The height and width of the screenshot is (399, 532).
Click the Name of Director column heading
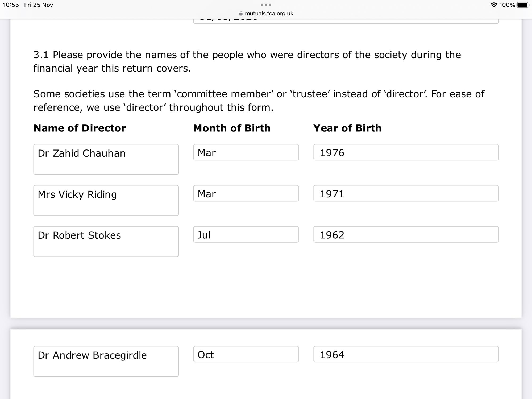tap(80, 128)
